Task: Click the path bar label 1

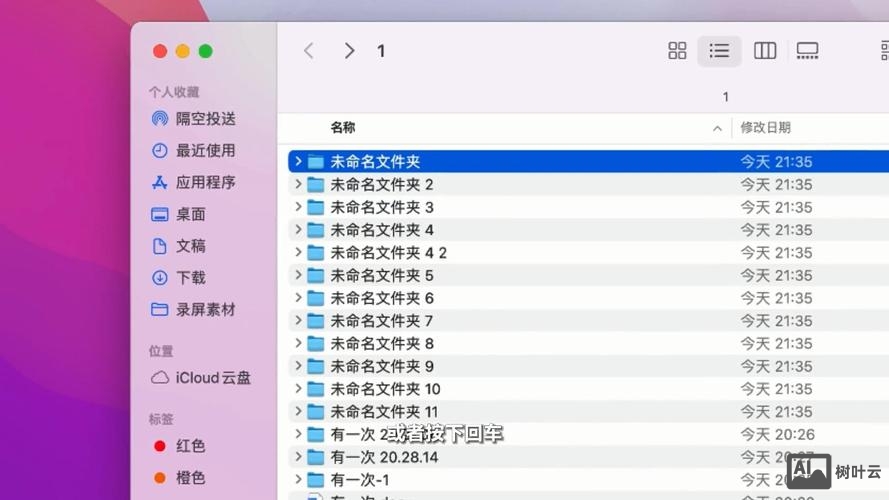Action: 726,97
